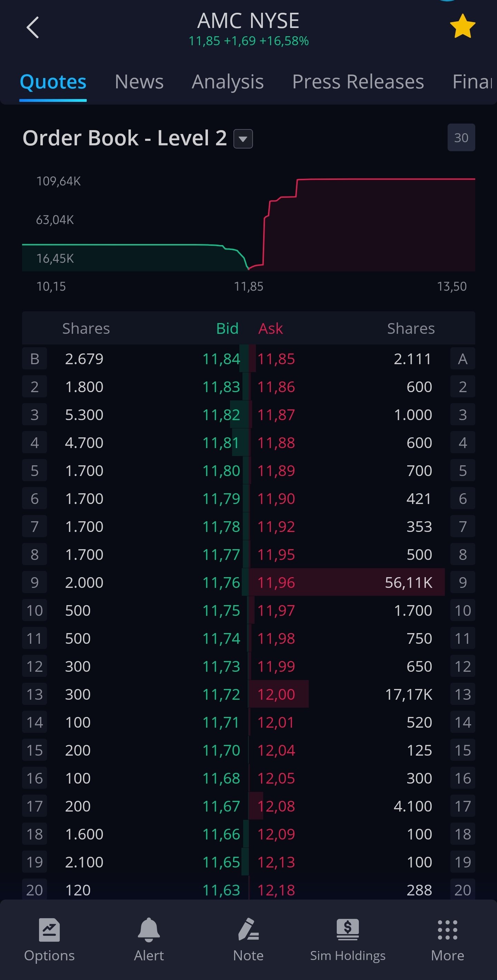Select ask shares 520

(x=419, y=722)
